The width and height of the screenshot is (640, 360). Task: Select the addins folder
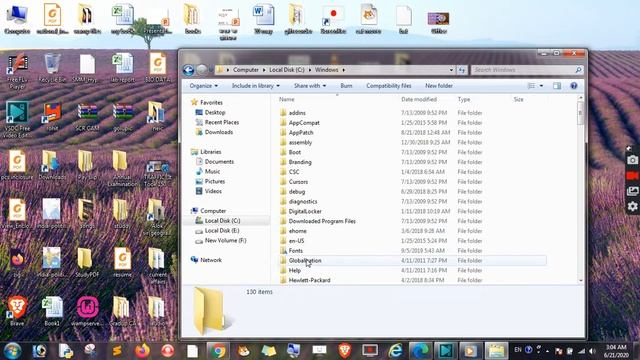[297, 113]
